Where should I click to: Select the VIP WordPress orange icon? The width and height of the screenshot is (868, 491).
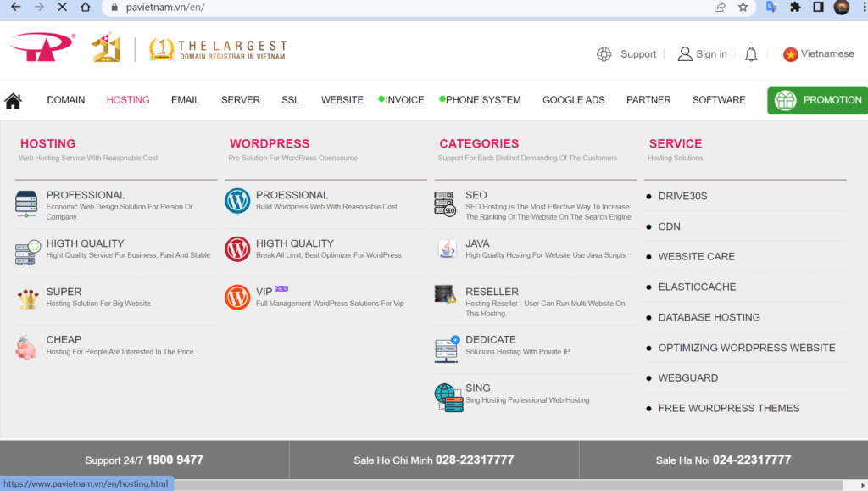point(237,297)
